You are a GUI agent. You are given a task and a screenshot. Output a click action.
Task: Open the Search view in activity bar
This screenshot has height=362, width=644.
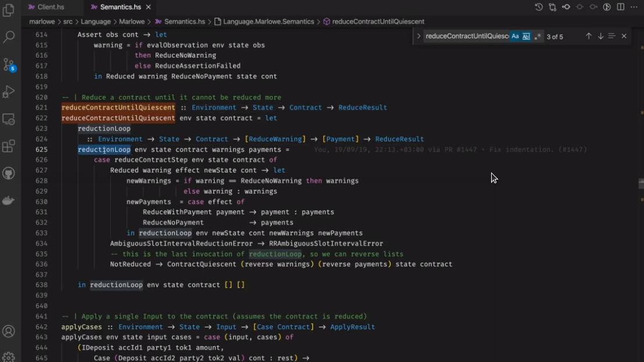[x=9, y=37]
